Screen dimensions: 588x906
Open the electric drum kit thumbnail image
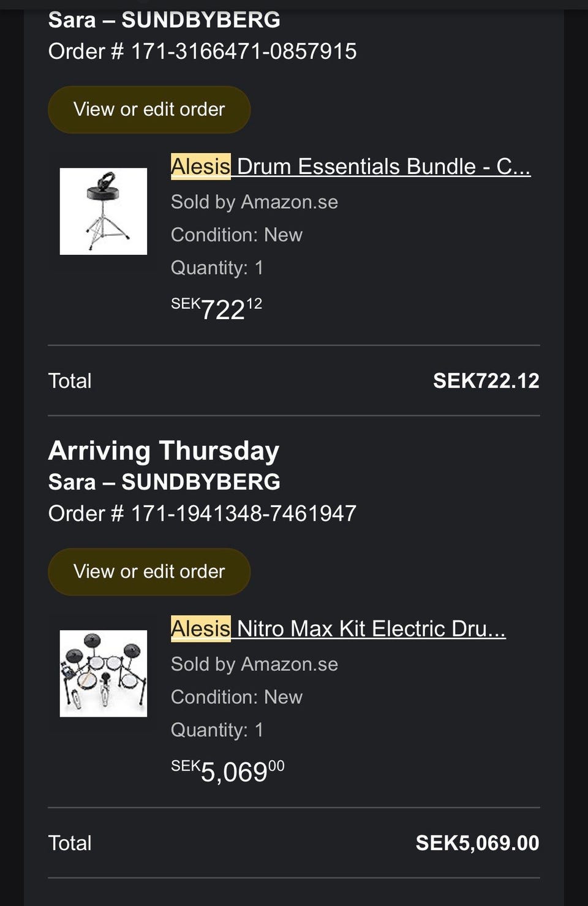coord(103,673)
